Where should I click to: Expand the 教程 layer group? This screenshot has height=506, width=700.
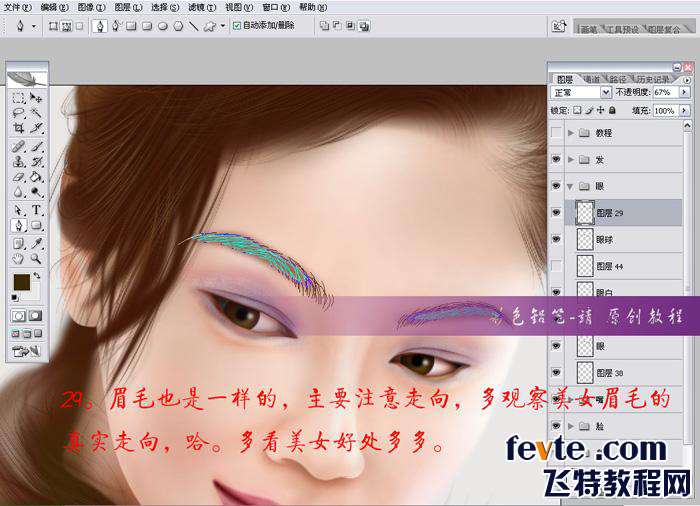click(x=571, y=133)
